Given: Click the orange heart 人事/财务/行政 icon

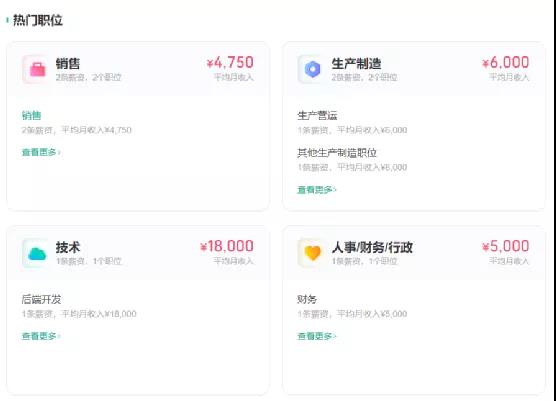Looking at the screenshot, I should [x=312, y=253].
